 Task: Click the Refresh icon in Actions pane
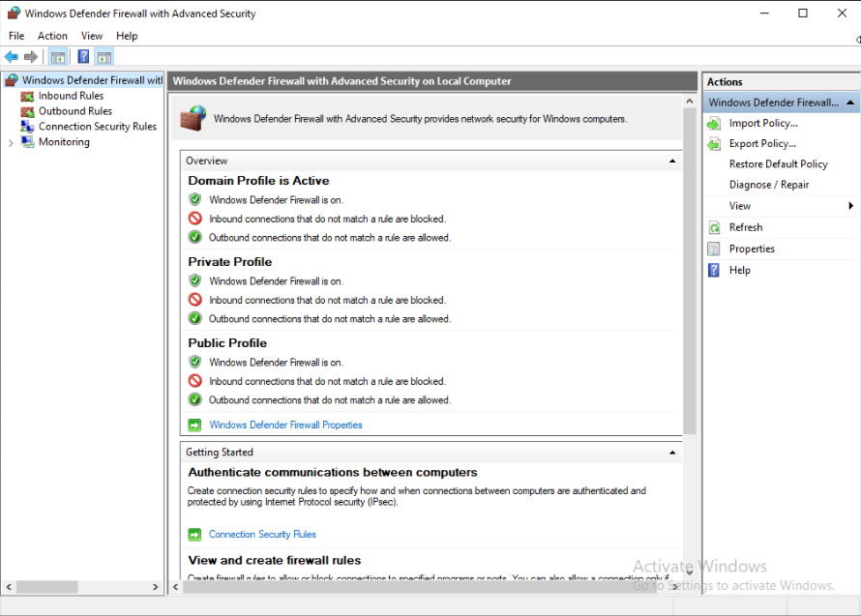point(714,227)
